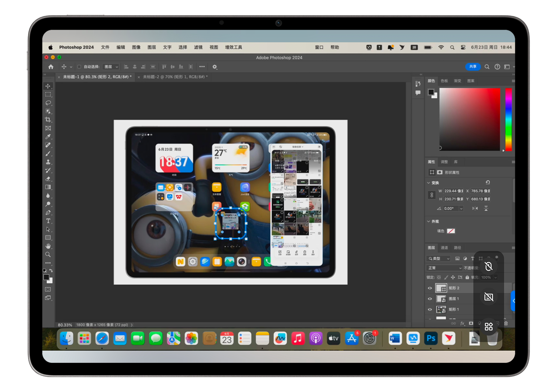
Task: Align top edges in options bar
Action: click(x=164, y=67)
